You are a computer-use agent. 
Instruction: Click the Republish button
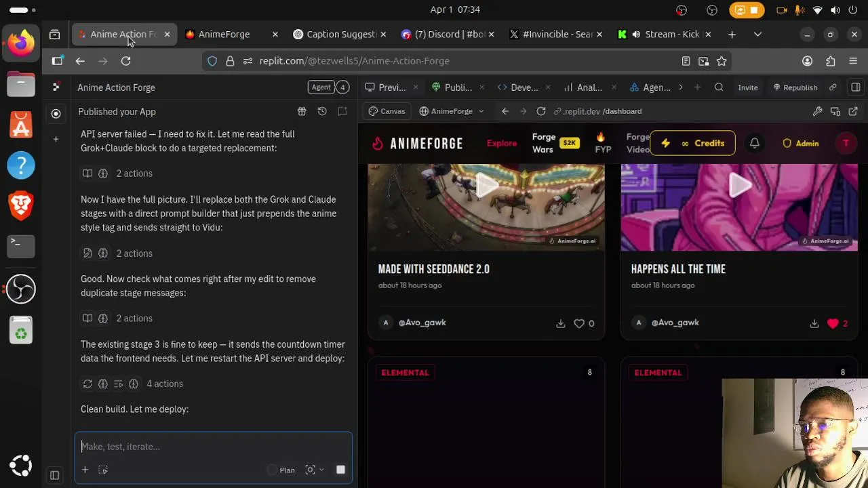coord(795,87)
